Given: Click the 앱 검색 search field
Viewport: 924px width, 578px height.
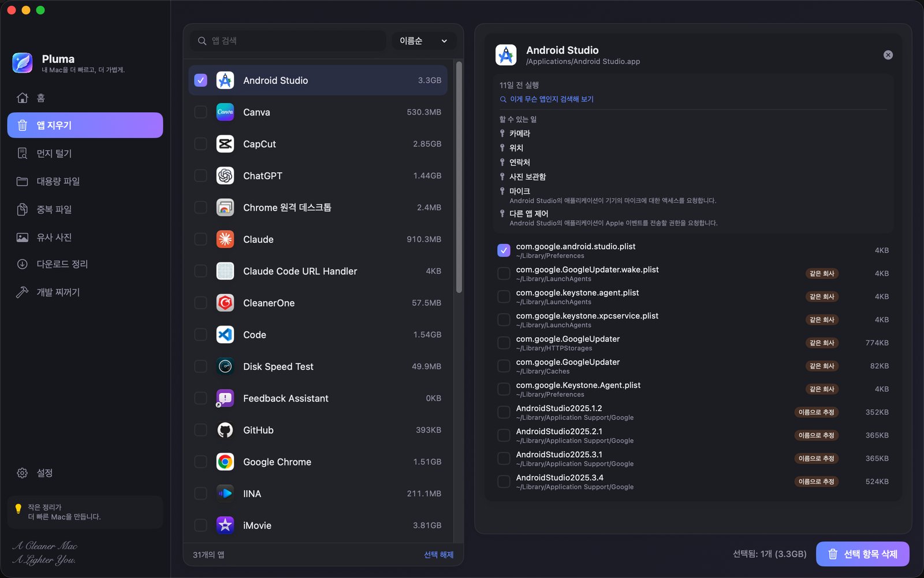Looking at the screenshot, I should click(288, 40).
